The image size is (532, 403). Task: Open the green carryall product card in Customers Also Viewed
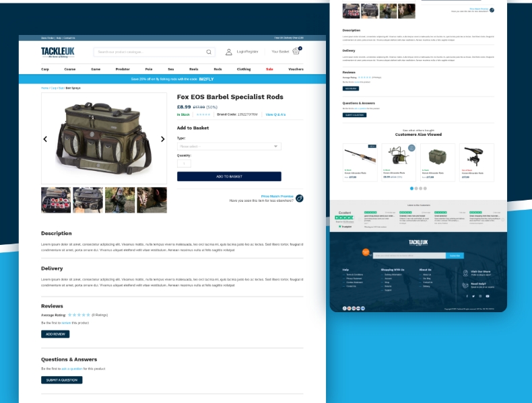(x=437, y=162)
